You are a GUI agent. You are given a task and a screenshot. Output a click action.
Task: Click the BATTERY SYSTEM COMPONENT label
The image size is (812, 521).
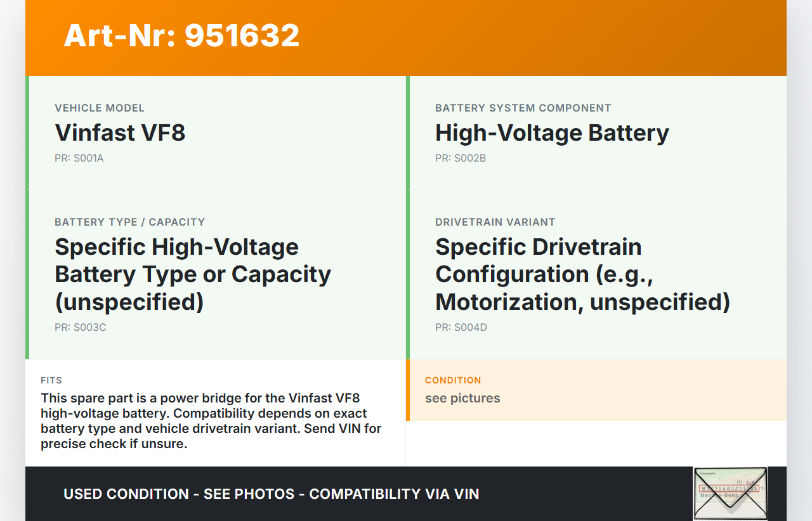tap(523, 108)
